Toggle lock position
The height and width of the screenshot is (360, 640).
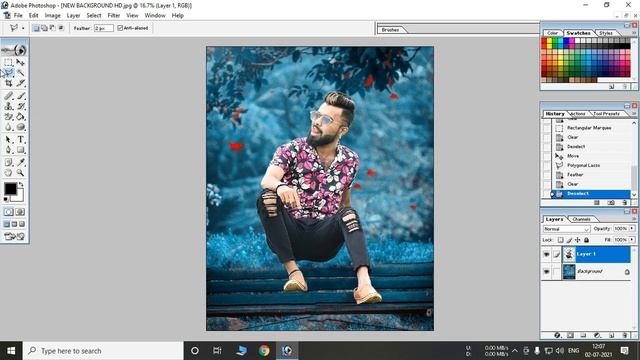point(578,240)
